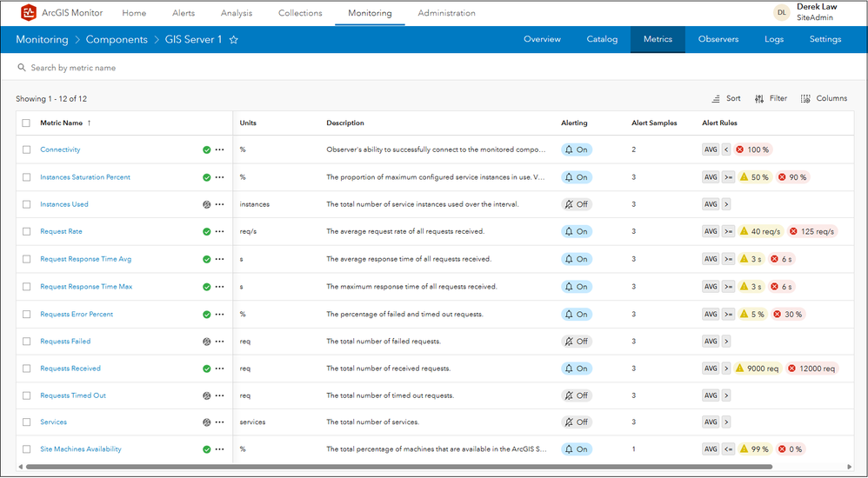Click green status check icon for Connectivity
Screen dimensions: 868x478
pos(206,150)
